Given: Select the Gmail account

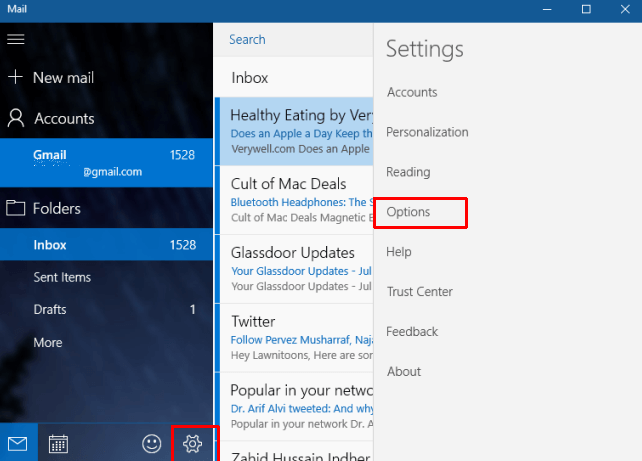Looking at the screenshot, I should pos(106,163).
